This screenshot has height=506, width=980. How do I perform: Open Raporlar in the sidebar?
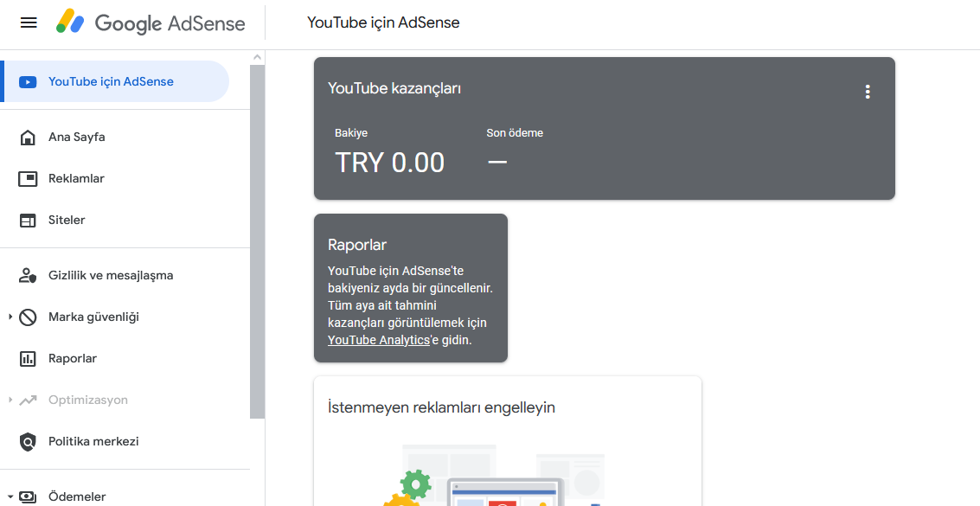[73, 359]
